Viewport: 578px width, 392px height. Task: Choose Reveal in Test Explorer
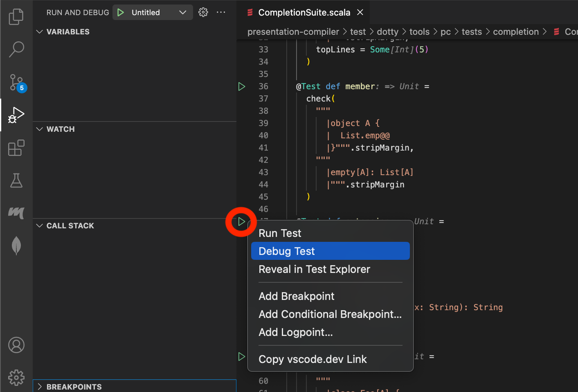(314, 269)
